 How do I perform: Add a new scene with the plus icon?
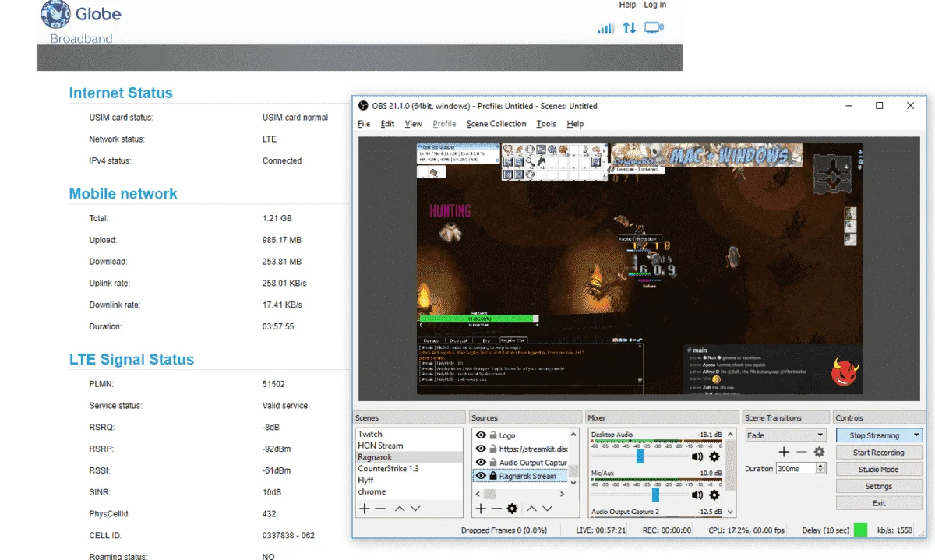click(x=363, y=509)
